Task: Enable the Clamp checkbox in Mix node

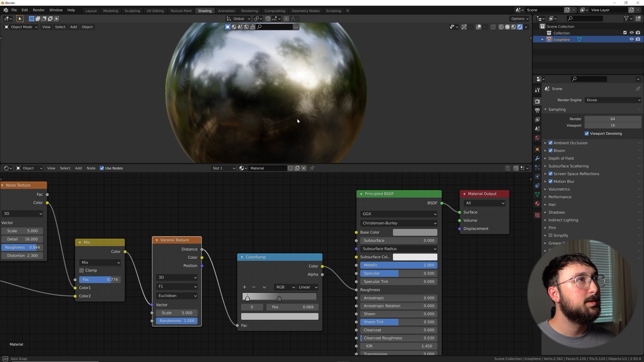Action: (82, 270)
